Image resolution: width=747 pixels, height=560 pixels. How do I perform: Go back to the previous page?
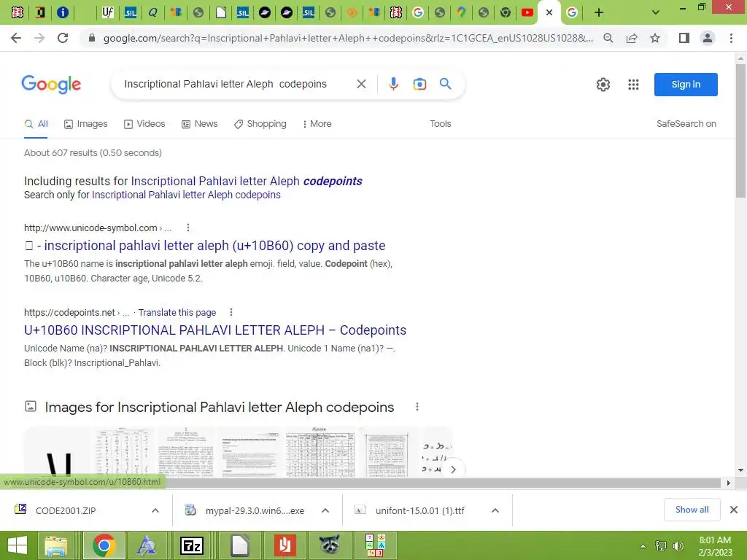(x=16, y=38)
